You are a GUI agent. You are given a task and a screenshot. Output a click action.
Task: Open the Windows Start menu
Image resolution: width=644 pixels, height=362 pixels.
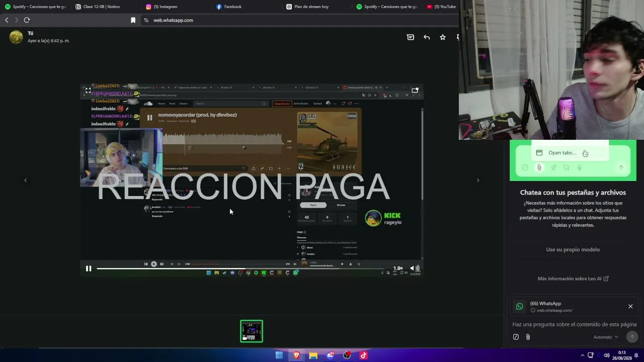click(x=279, y=355)
